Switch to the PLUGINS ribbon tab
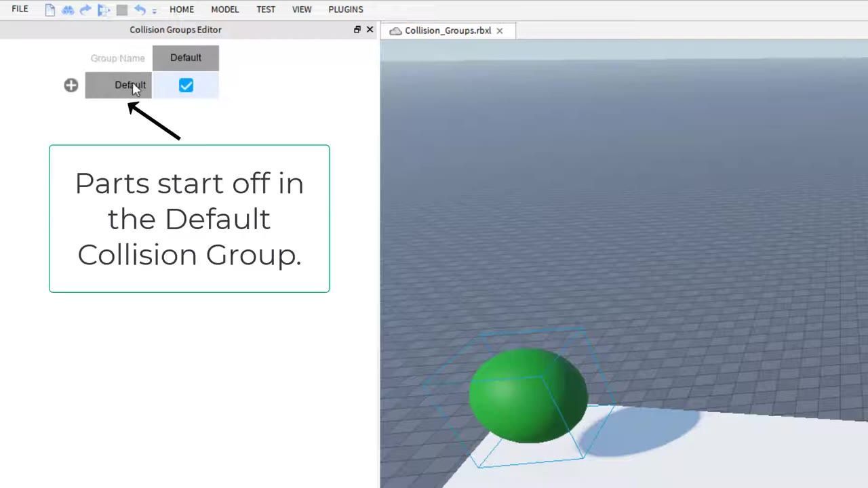The height and width of the screenshot is (488, 868). [346, 9]
